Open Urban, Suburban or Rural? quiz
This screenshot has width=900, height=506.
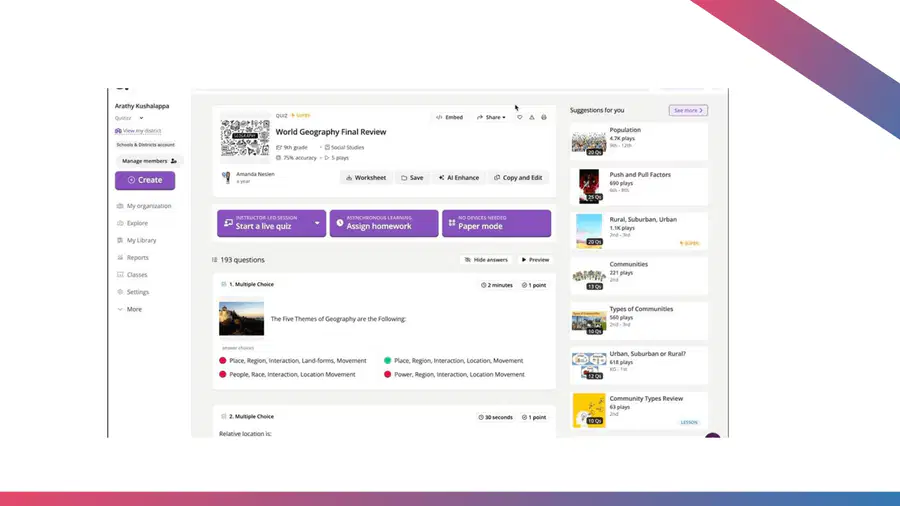pos(639,365)
